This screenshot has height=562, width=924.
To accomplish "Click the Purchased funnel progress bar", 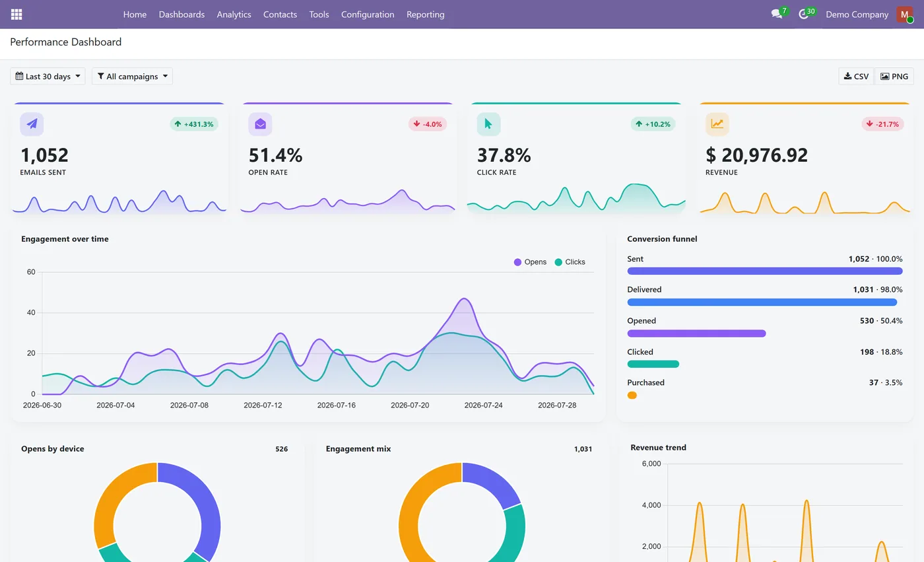I will (x=632, y=395).
